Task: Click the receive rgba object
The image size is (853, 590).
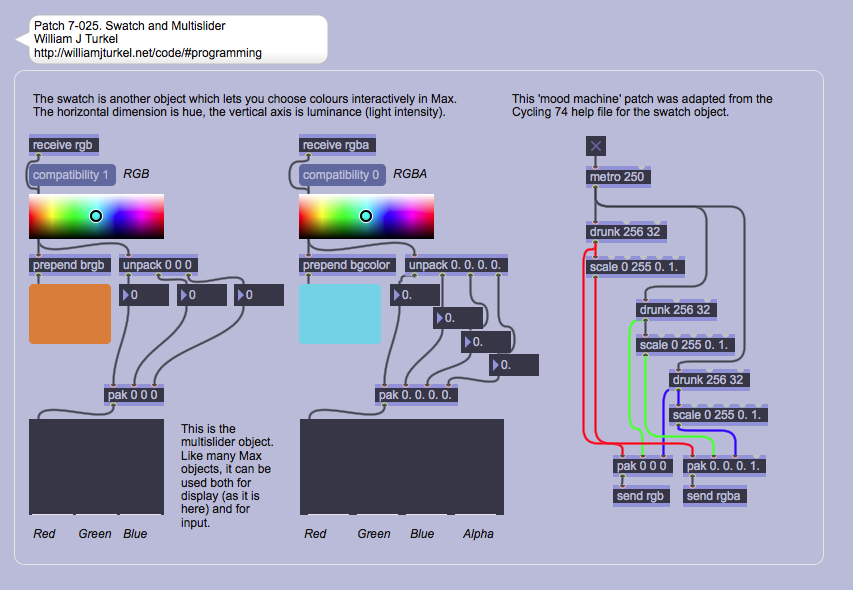Action: [x=338, y=145]
